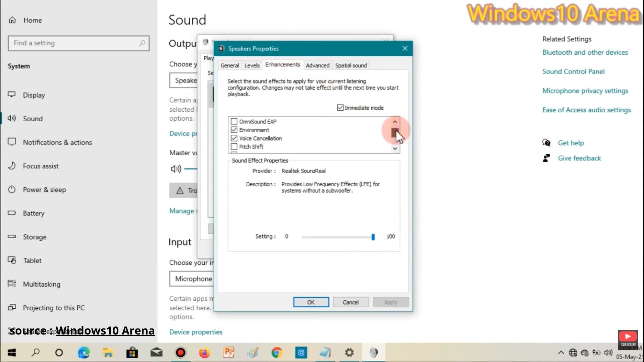Screen dimensions: 644x362
Task: Open Focus assist settings
Action: tap(33, 166)
